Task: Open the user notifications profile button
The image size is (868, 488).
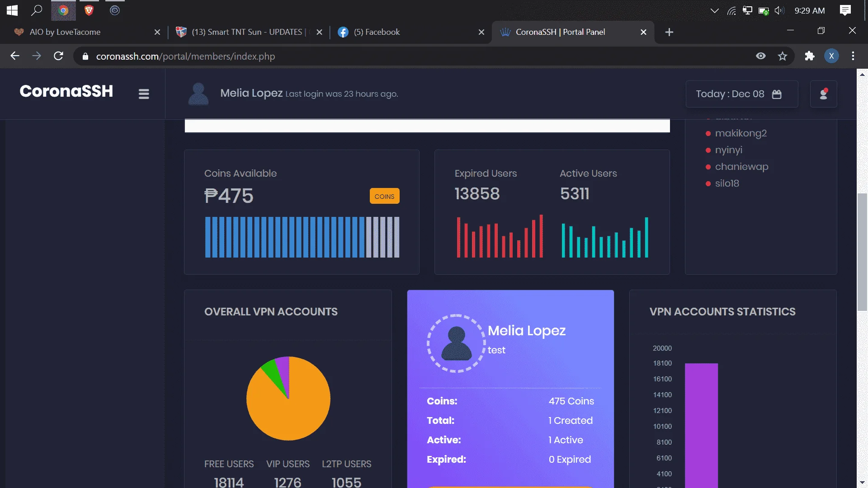Action: click(x=824, y=94)
